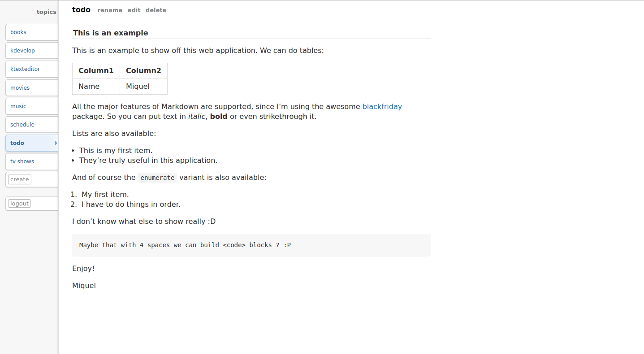Image resolution: width=644 pixels, height=354 pixels.
Task: Open the music topic
Action: [x=32, y=106]
